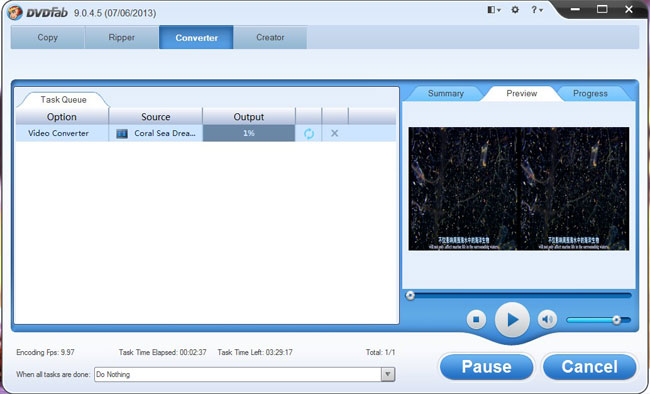Click the film icon beside Coral Sea source
The image size is (650, 394).
coord(122,134)
